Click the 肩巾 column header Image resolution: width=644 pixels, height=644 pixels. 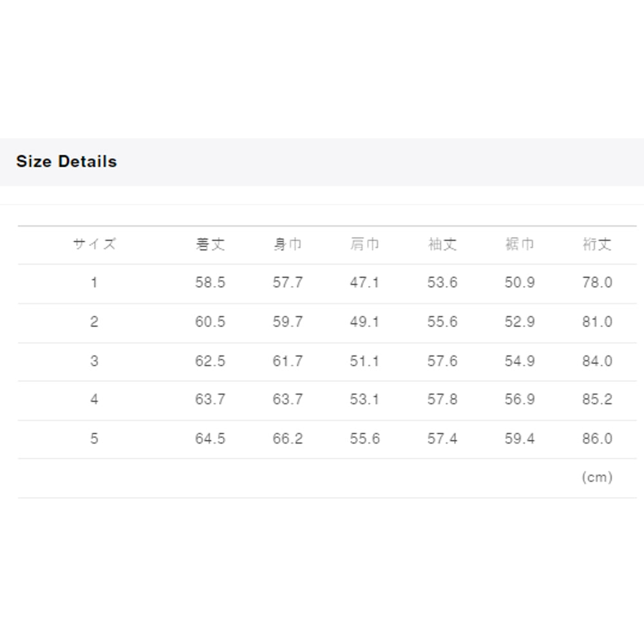pyautogui.click(x=365, y=245)
